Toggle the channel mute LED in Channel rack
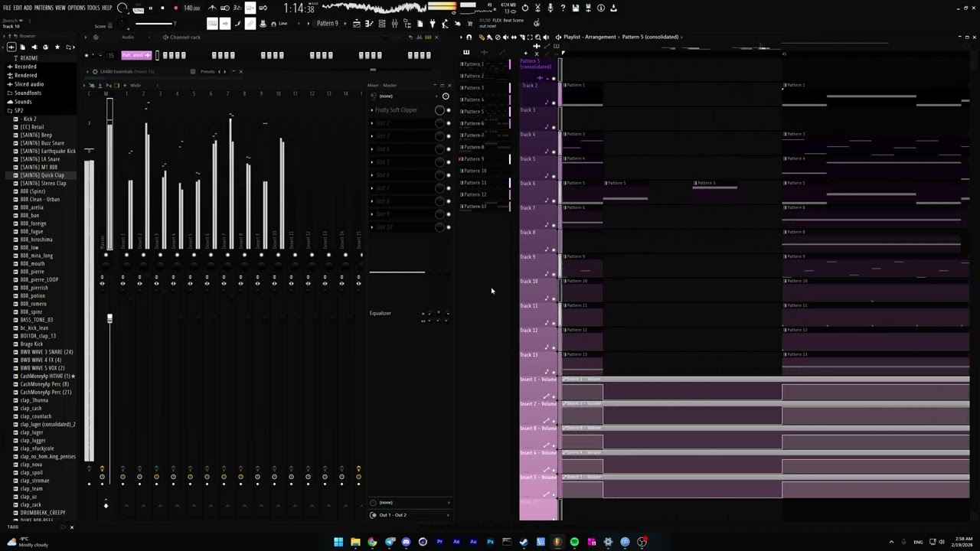980x551 pixels. tap(87, 55)
